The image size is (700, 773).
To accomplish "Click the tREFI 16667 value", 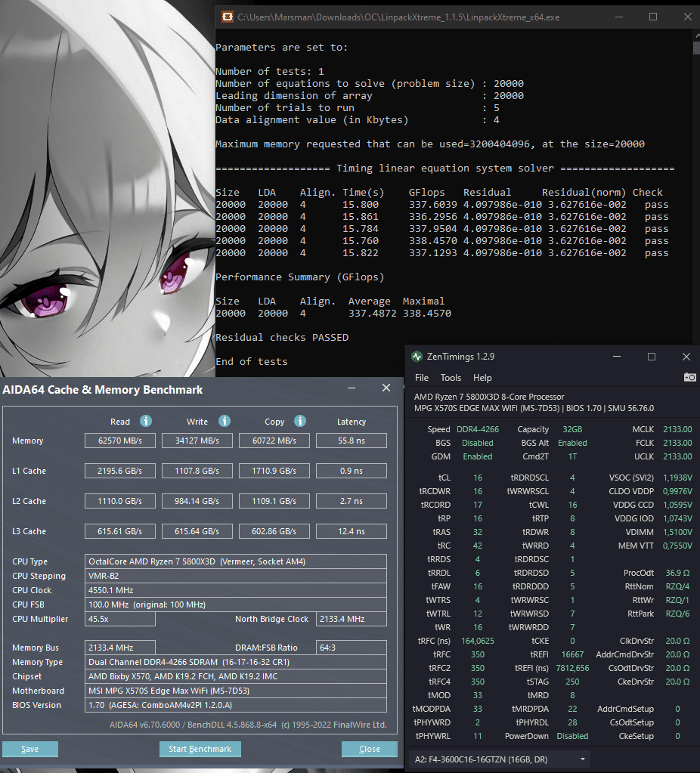I will (x=572, y=654).
